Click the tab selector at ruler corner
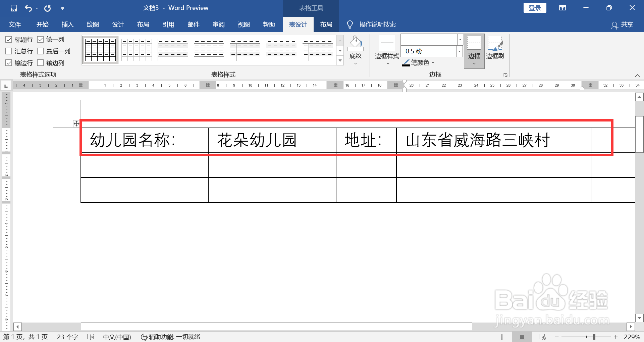 pos(6,86)
